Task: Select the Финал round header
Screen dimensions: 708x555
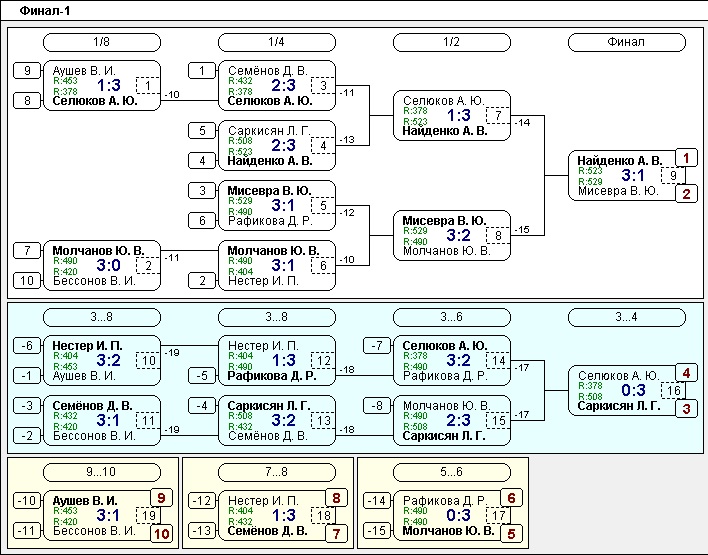Action: (627, 42)
